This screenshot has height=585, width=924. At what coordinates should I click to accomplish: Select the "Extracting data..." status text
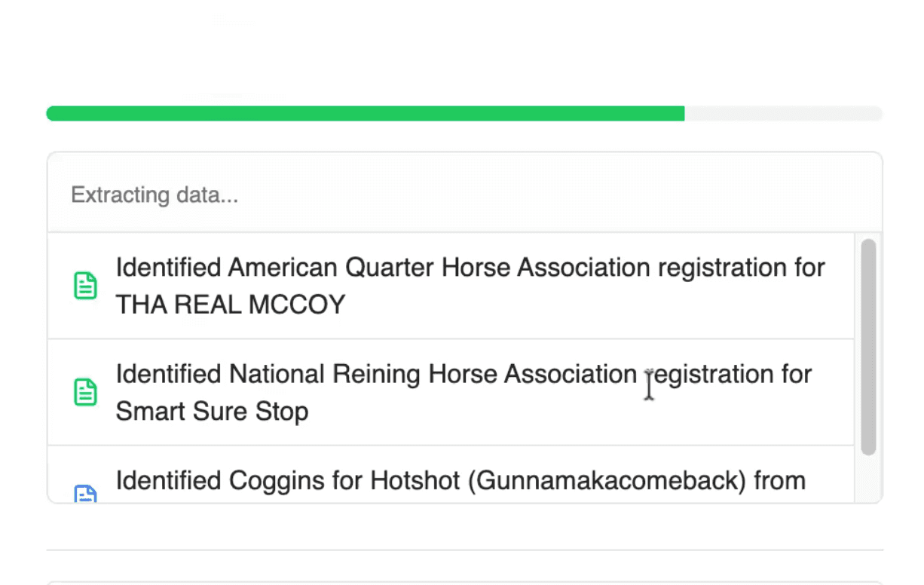click(155, 195)
